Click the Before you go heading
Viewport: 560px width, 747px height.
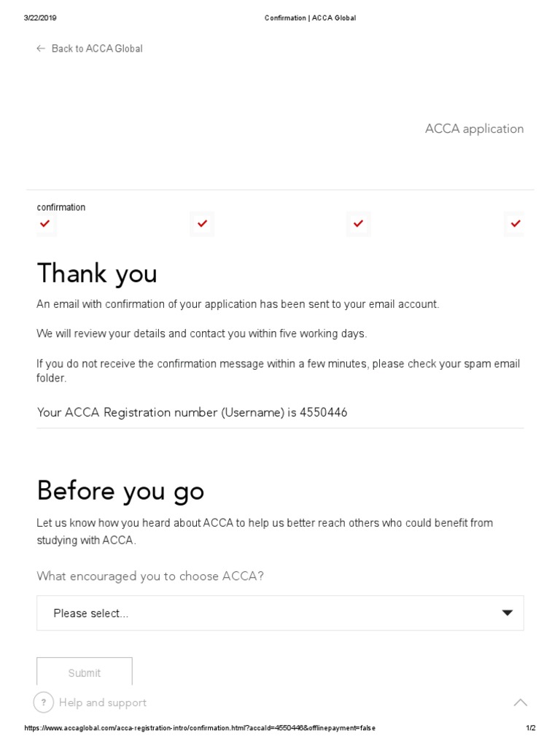coord(120,491)
